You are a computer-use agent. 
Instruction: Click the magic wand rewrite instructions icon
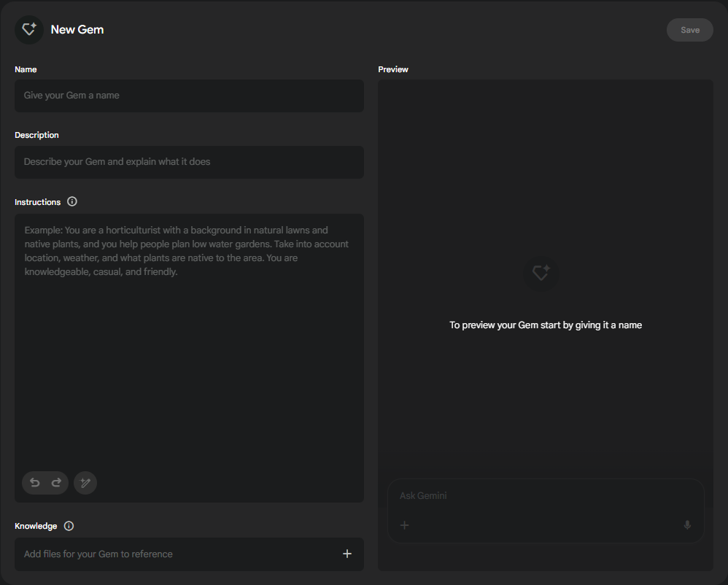point(85,483)
